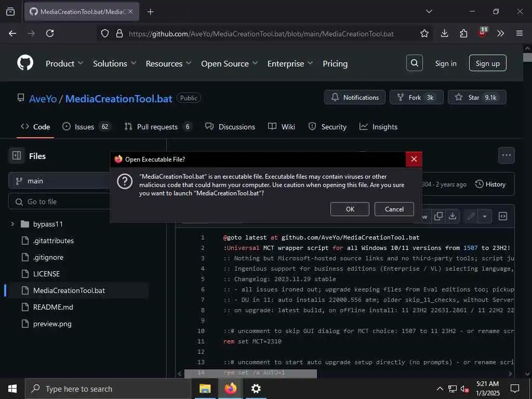Focus the Go to file search field

click(59, 202)
